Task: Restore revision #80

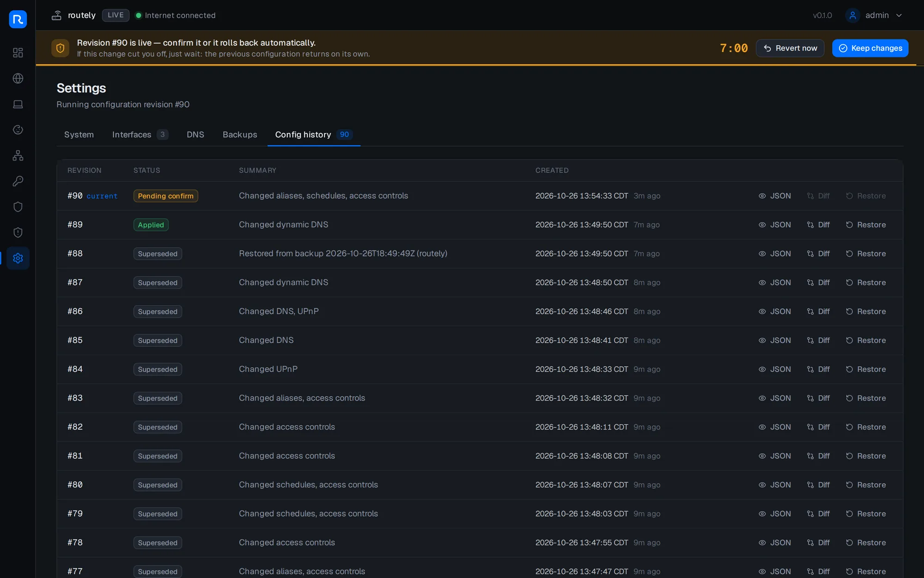Action: click(866, 485)
